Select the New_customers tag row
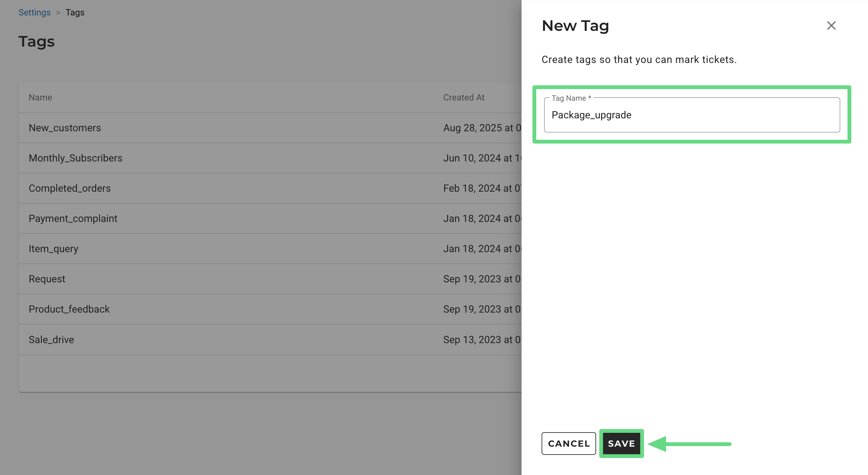Image resolution: width=868 pixels, height=475 pixels. point(65,128)
